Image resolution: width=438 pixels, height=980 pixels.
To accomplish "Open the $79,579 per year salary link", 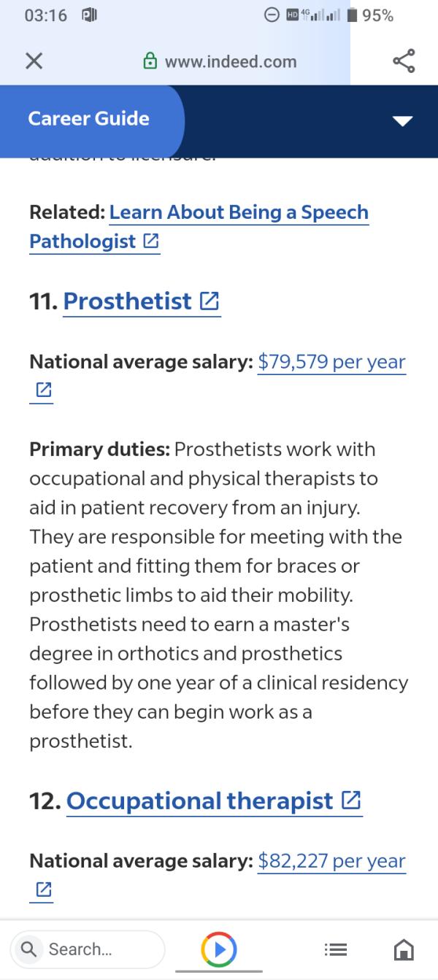I will [x=331, y=362].
